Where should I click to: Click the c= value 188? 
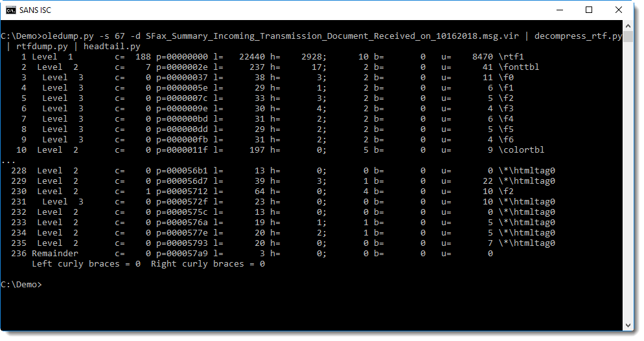point(143,57)
